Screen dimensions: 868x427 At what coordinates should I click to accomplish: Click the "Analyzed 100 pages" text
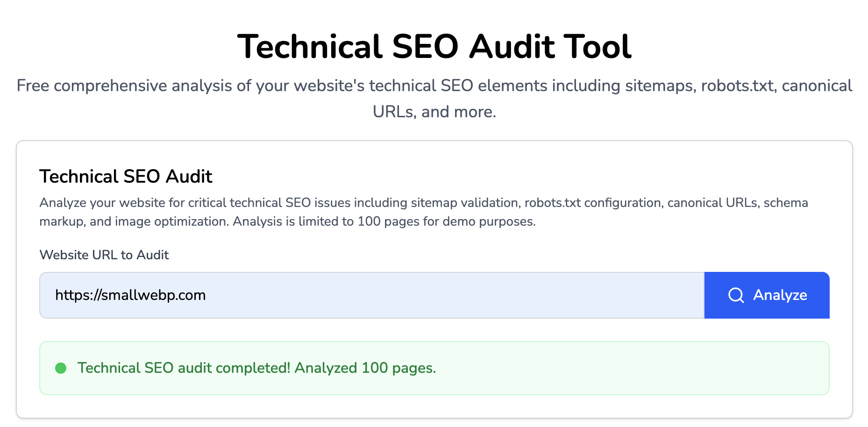pyautogui.click(x=365, y=368)
